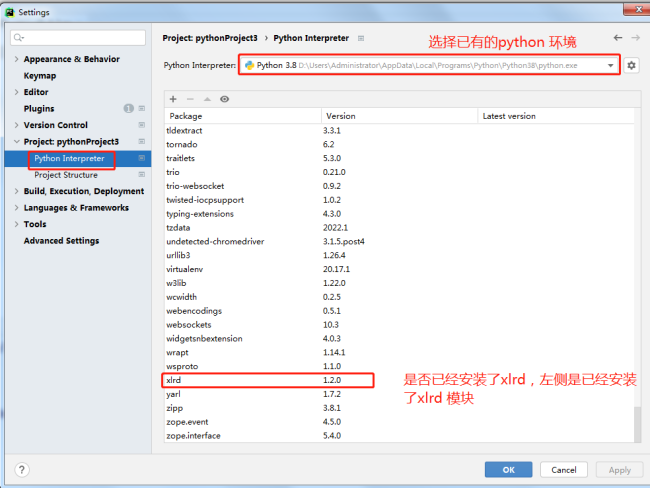Click the icon beside Python Interpreter breadcrumb
The image size is (650, 488).
[361, 38]
